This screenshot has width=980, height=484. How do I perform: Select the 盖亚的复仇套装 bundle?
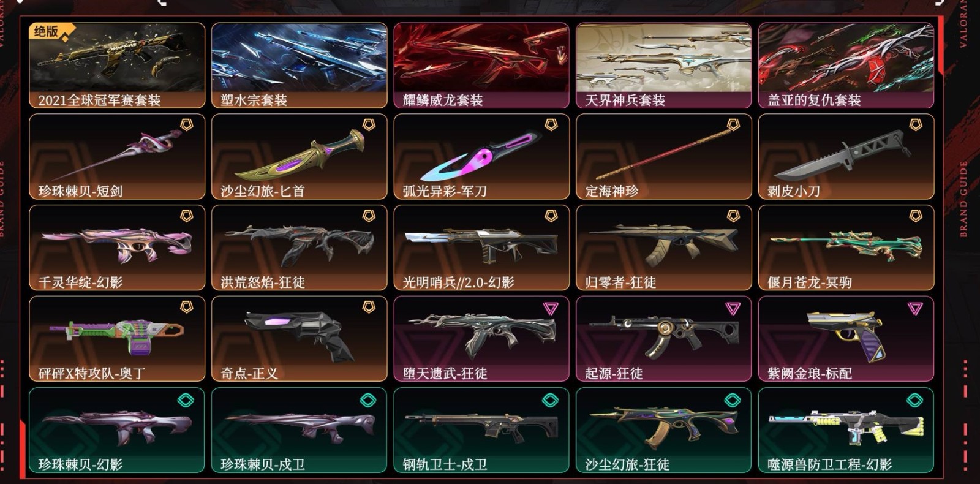click(846, 66)
